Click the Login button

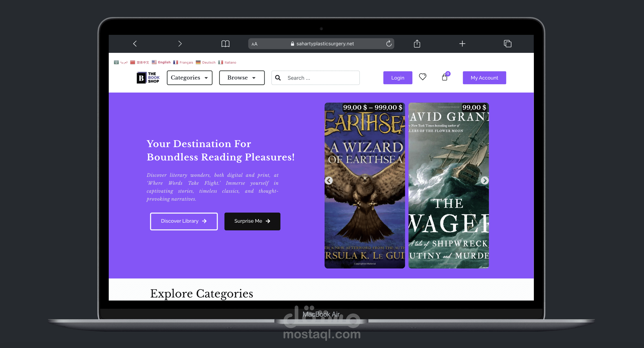click(x=398, y=78)
